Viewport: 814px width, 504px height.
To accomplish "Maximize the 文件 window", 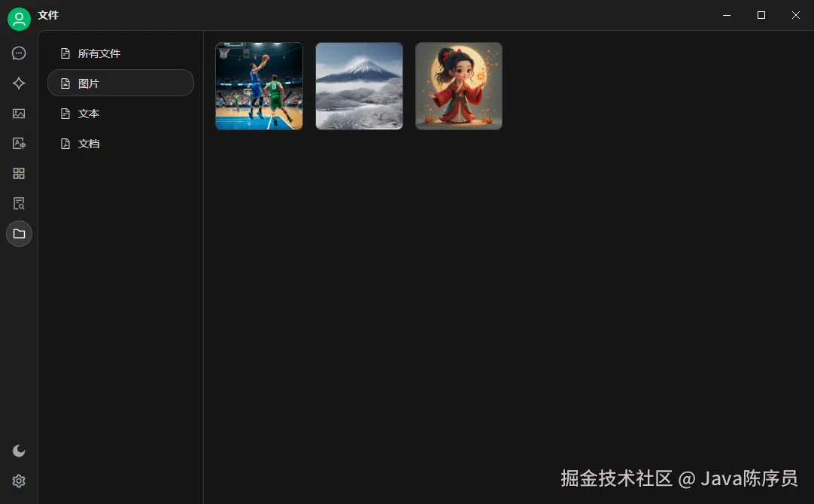I will click(x=761, y=15).
